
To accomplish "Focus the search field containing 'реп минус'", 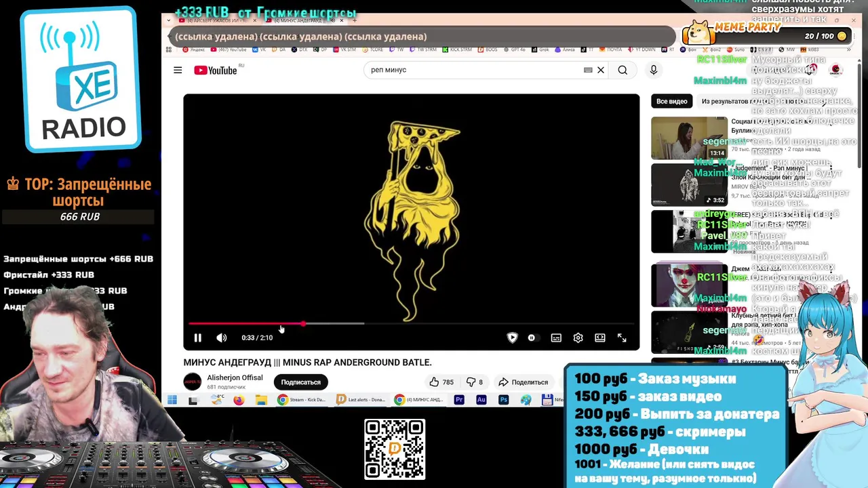I will coord(475,70).
